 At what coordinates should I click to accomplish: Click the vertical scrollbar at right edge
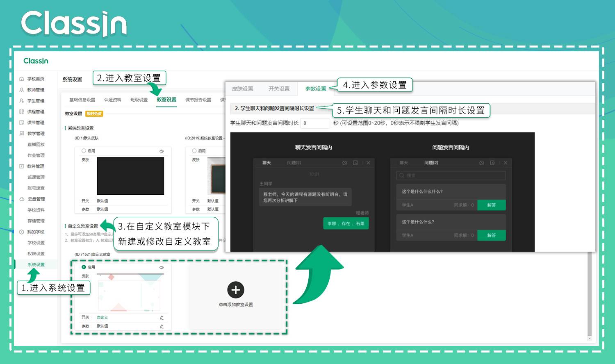click(590, 293)
